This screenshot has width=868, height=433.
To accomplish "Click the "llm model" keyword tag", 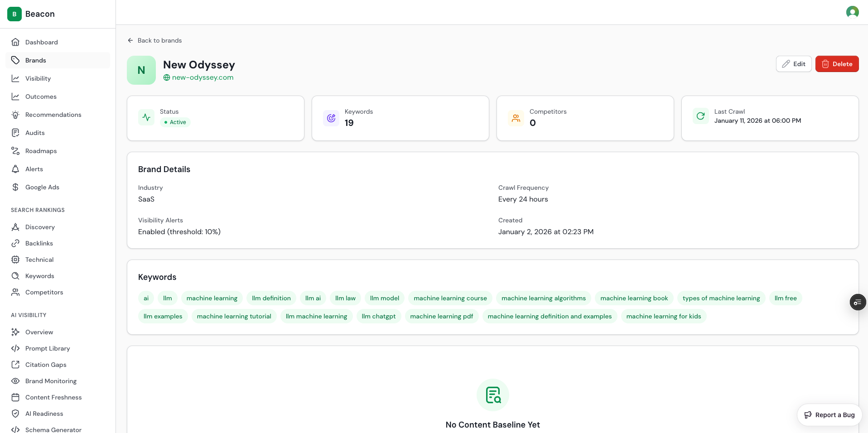I will point(385,298).
